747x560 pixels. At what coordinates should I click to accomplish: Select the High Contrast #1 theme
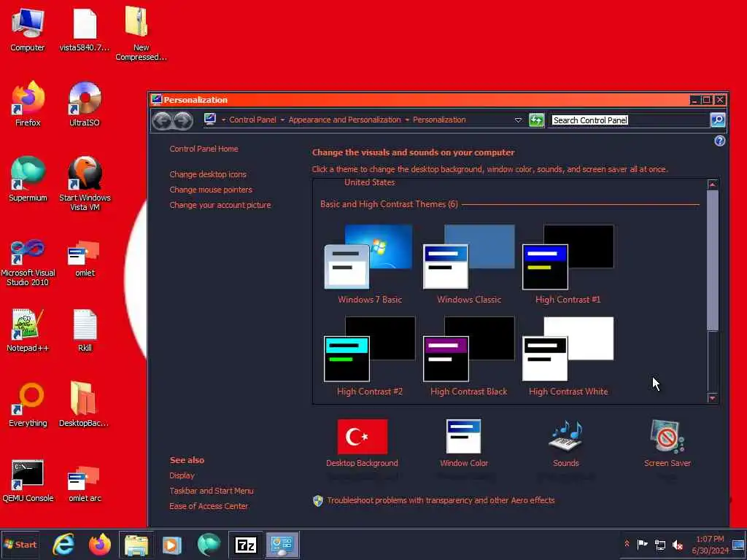[568, 264]
